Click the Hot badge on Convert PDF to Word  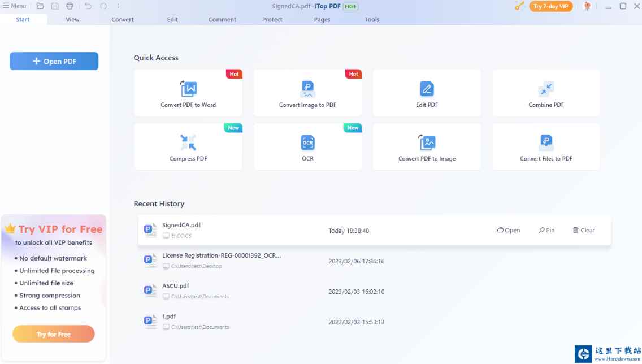tap(234, 74)
